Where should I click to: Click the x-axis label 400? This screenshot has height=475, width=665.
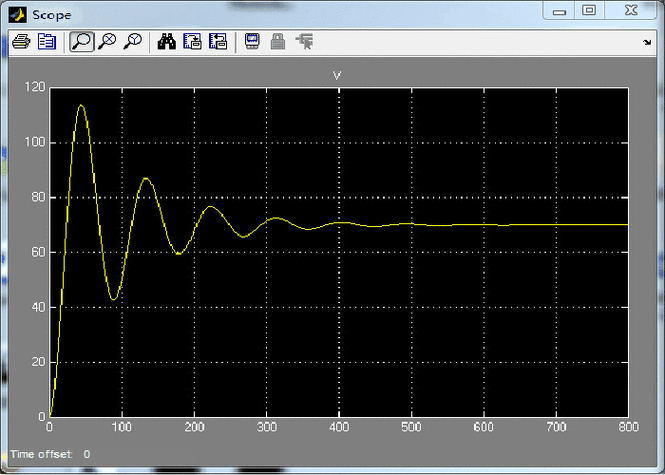pos(339,427)
